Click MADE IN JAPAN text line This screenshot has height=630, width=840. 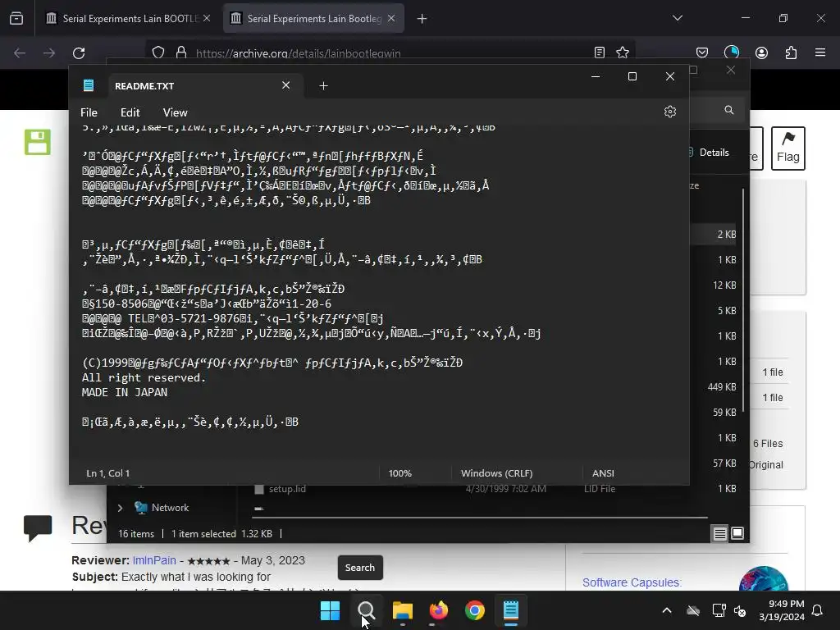point(125,392)
